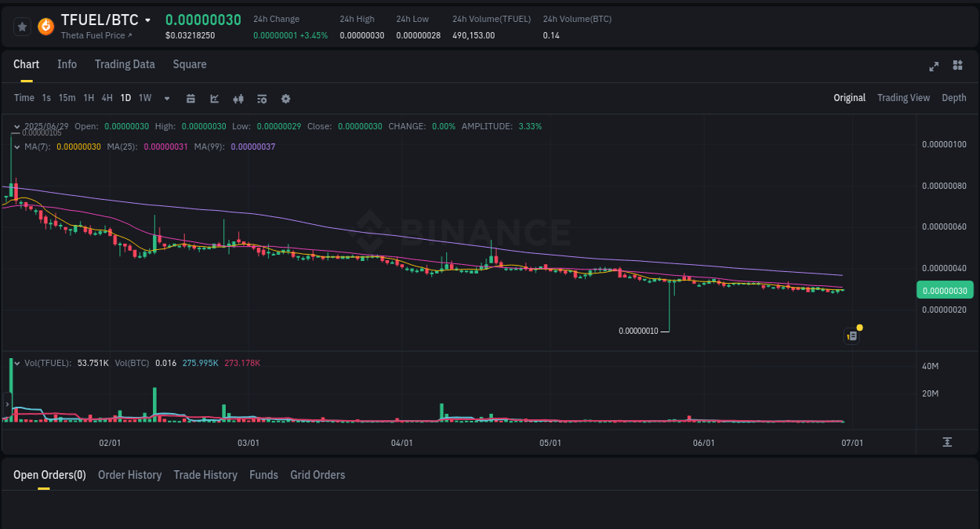Collapse the MA indicator legend row
Image resolution: width=980 pixels, height=529 pixels.
tap(17, 147)
